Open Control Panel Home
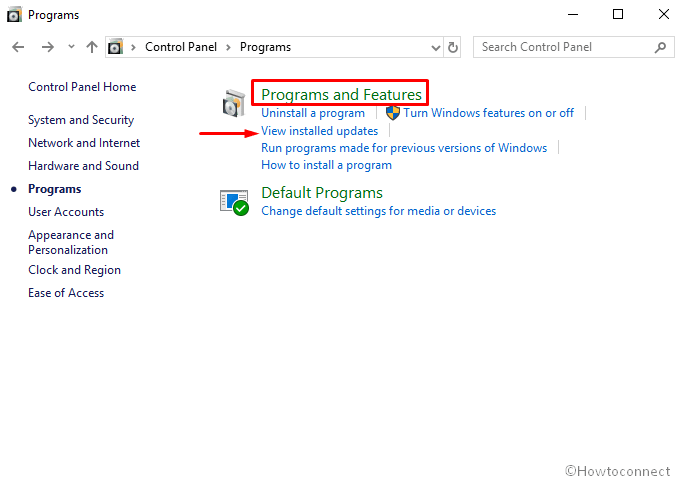Screen dimensions: 682x492 coord(82,87)
